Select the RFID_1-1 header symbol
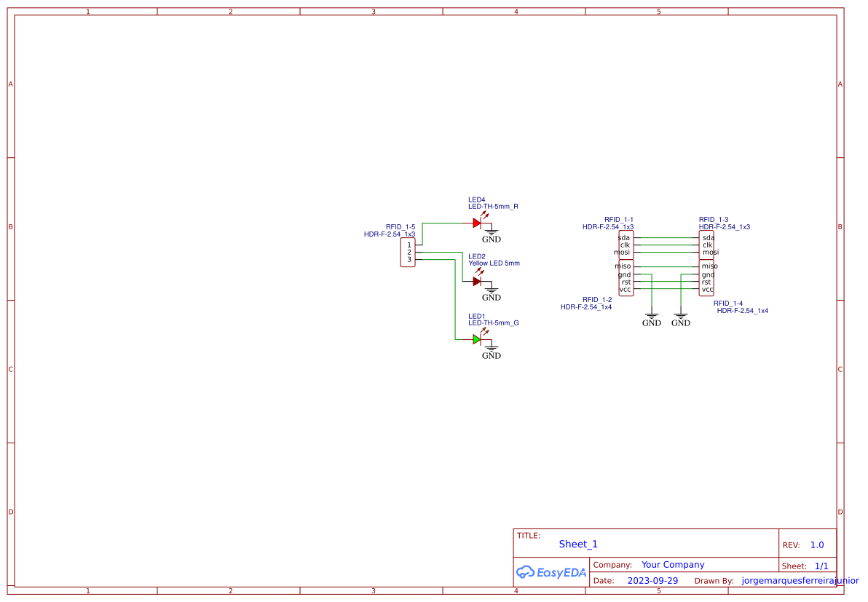This screenshot has height=602, width=868. 626,245
